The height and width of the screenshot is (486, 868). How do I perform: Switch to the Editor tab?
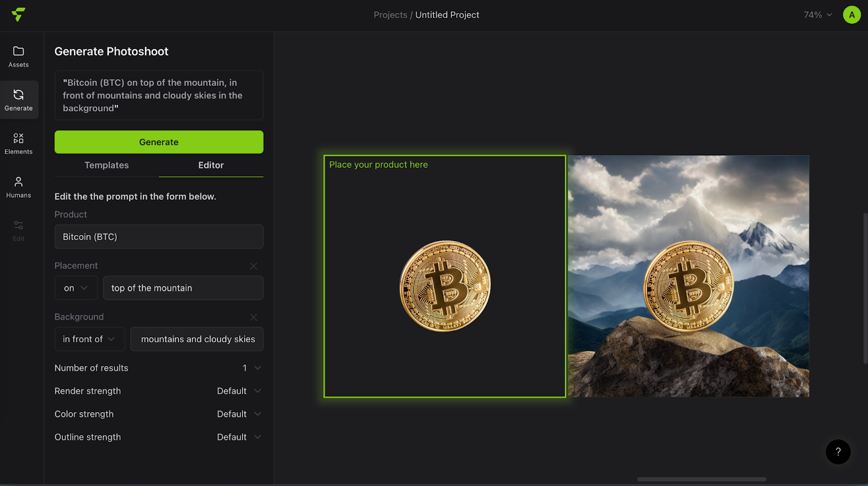[x=211, y=165]
